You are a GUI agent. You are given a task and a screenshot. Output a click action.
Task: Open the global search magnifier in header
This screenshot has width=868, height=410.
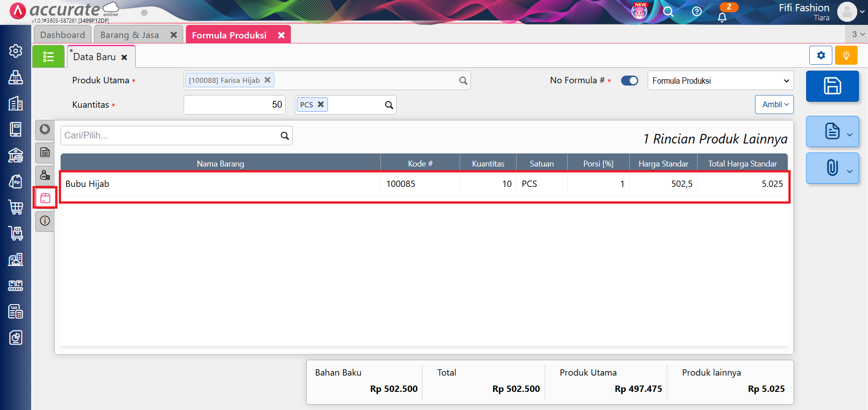tap(668, 11)
